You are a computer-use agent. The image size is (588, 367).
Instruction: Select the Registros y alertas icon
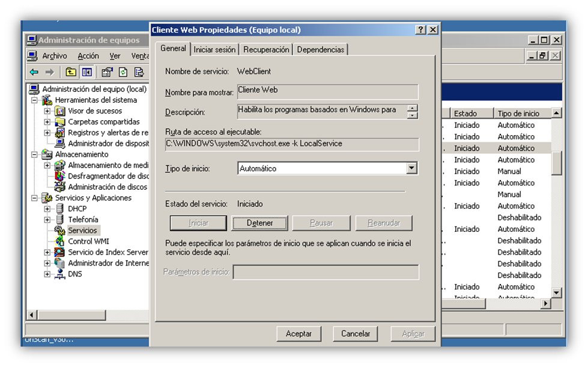pos(60,133)
